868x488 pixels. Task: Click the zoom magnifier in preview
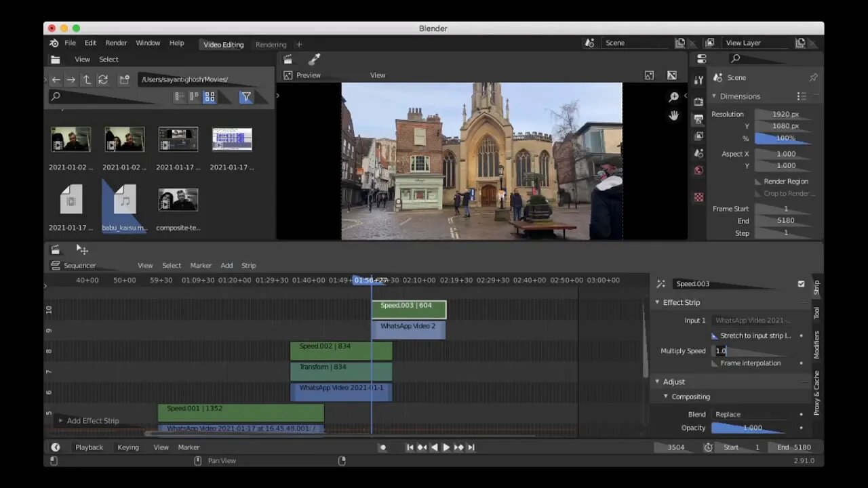(673, 97)
